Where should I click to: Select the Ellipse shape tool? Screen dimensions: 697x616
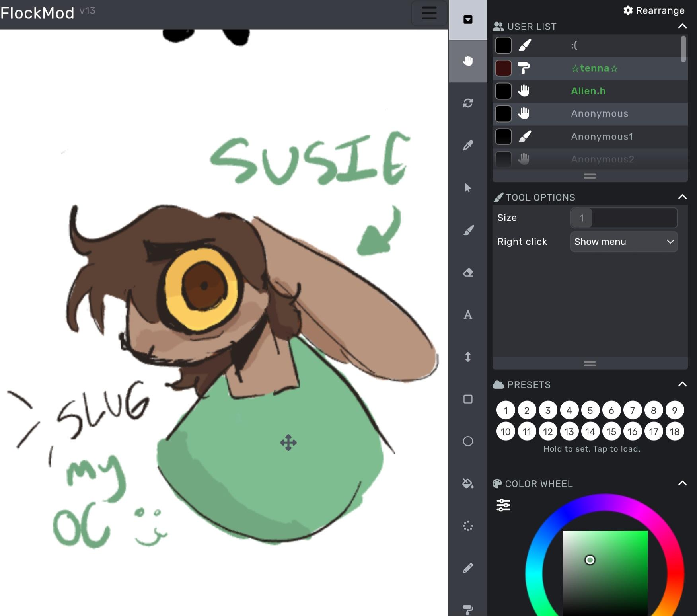[x=468, y=441]
